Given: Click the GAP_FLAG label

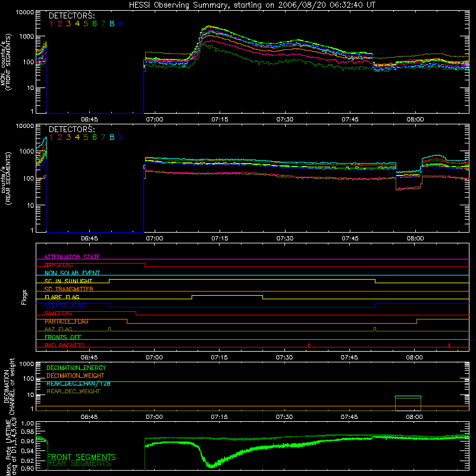Looking at the screenshot, I should (x=58, y=265).
